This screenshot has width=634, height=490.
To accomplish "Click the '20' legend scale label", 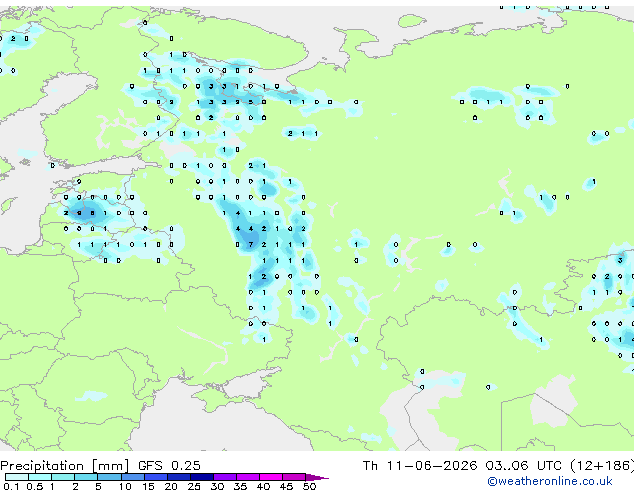I will pos(171,486).
